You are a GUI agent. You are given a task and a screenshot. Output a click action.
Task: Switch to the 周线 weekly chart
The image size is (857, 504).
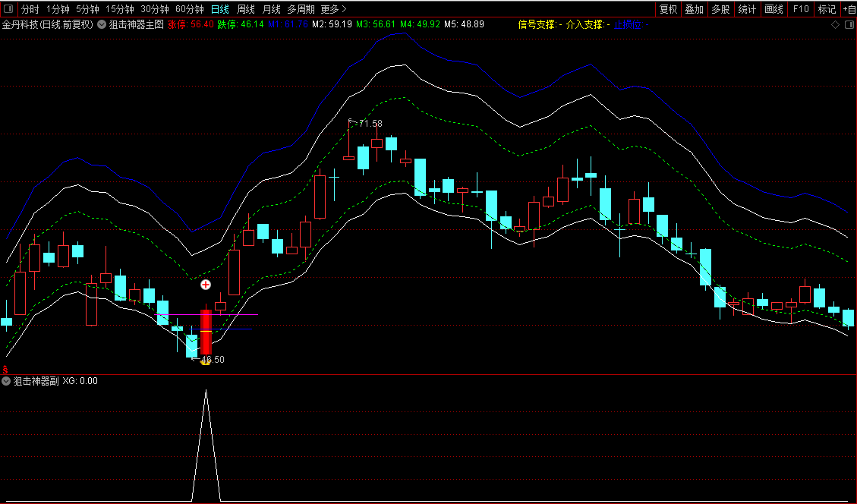[246, 9]
